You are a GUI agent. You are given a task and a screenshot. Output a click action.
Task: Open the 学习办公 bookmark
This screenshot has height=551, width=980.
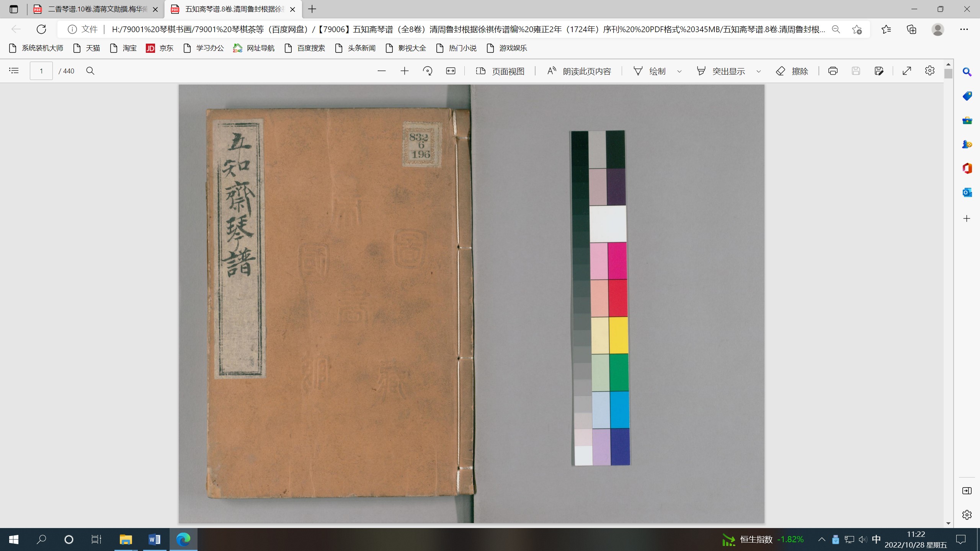[204, 48]
